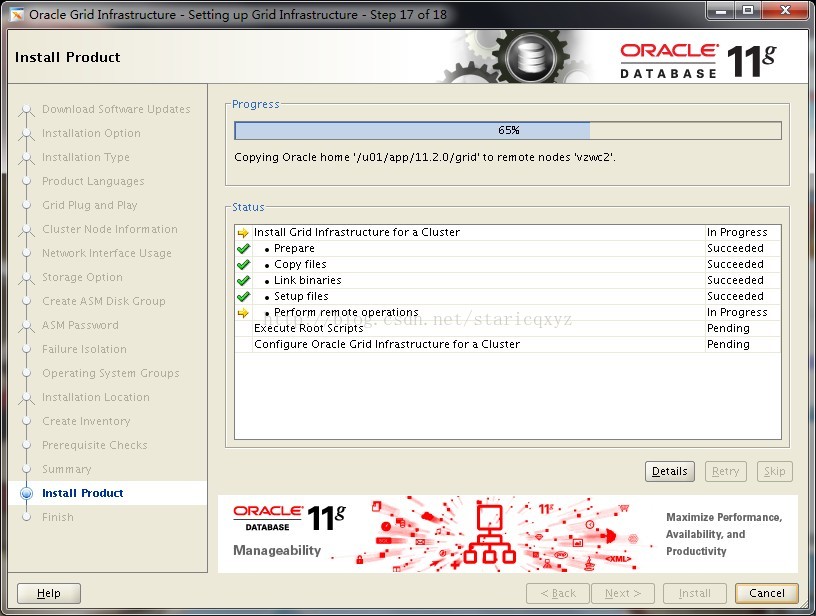This screenshot has height=616, width=816.
Task: Cancel the installation
Action: coord(767,593)
